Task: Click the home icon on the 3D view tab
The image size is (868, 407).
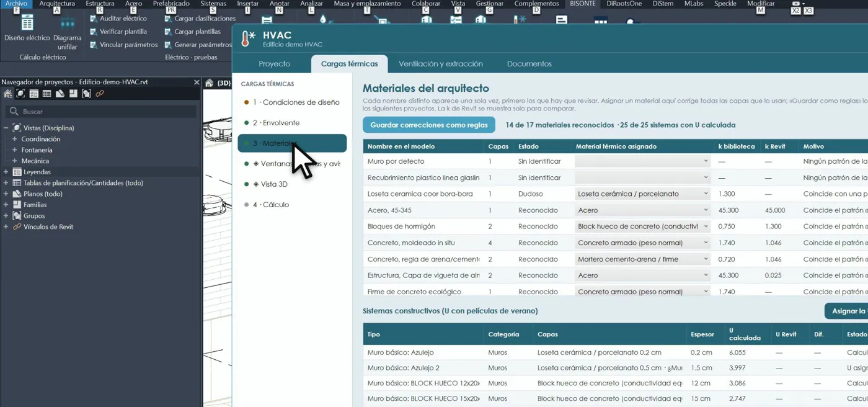Action: [210, 83]
